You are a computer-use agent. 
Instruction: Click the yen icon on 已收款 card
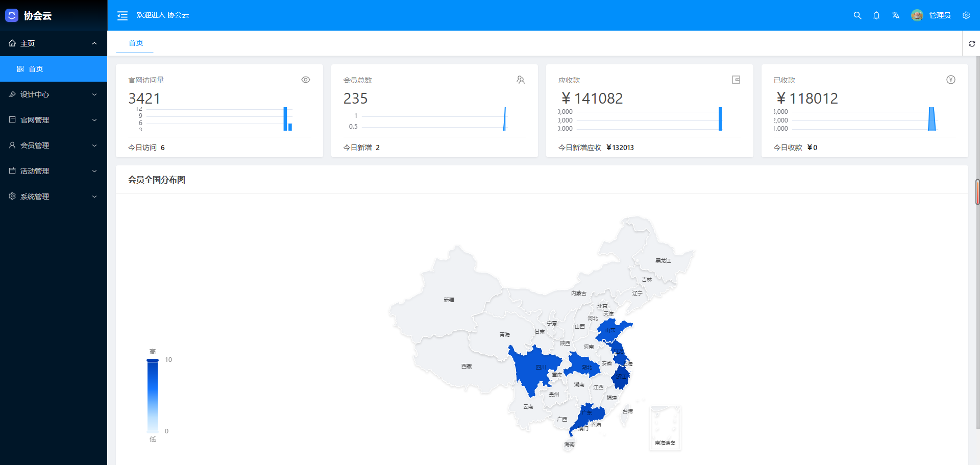[x=951, y=80]
